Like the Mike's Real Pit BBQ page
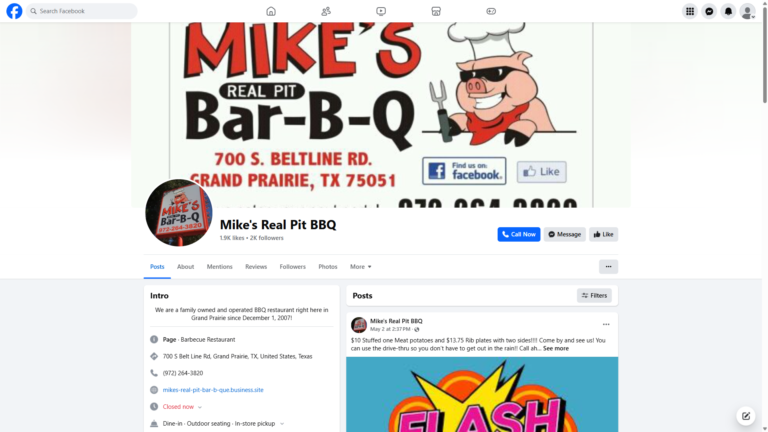768x432 pixels. pyautogui.click(x=603, y=234)
